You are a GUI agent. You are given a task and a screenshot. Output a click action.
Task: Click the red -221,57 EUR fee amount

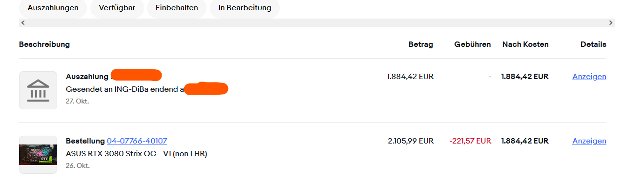(470, 141)
